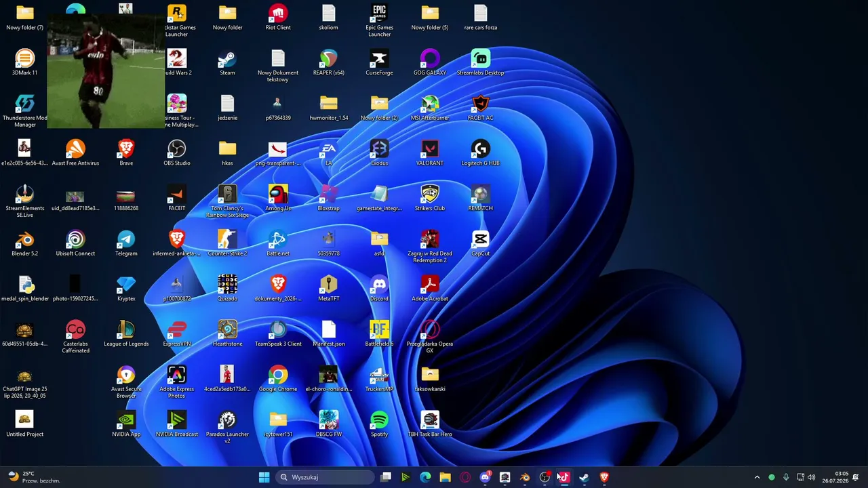Select the ExpressVPN desktop icon
868x488 pixels.
(176, 333)
